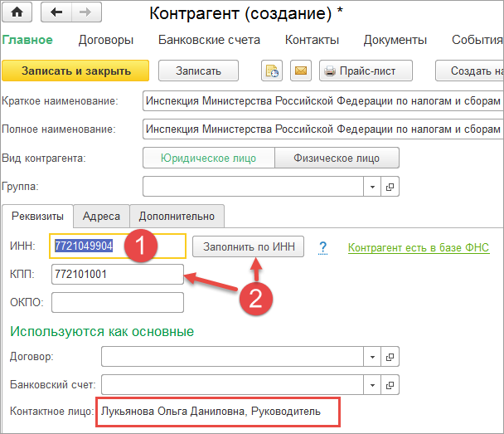Click the envelope email icon
Image resolution: width=504 pixels, height=434 pixels.
tap(301, 71)
